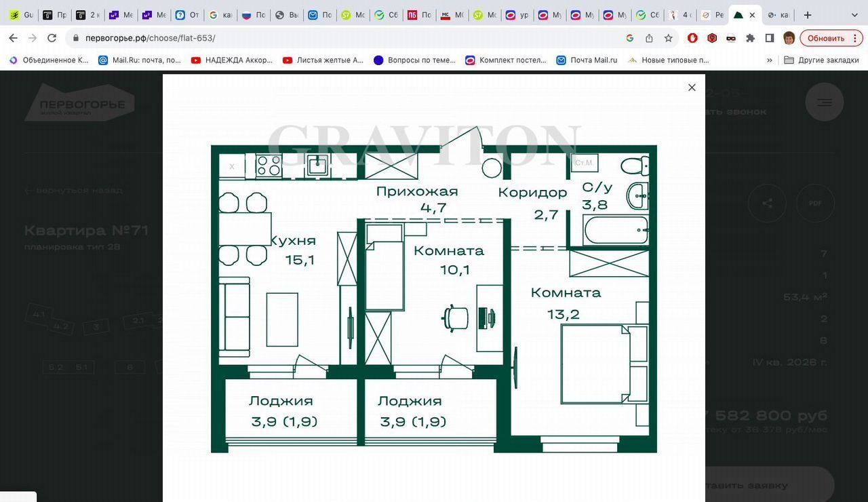This screenshot has height=502, width=868.
Task: Switch to the Ре tab
Action: point(712,15)
